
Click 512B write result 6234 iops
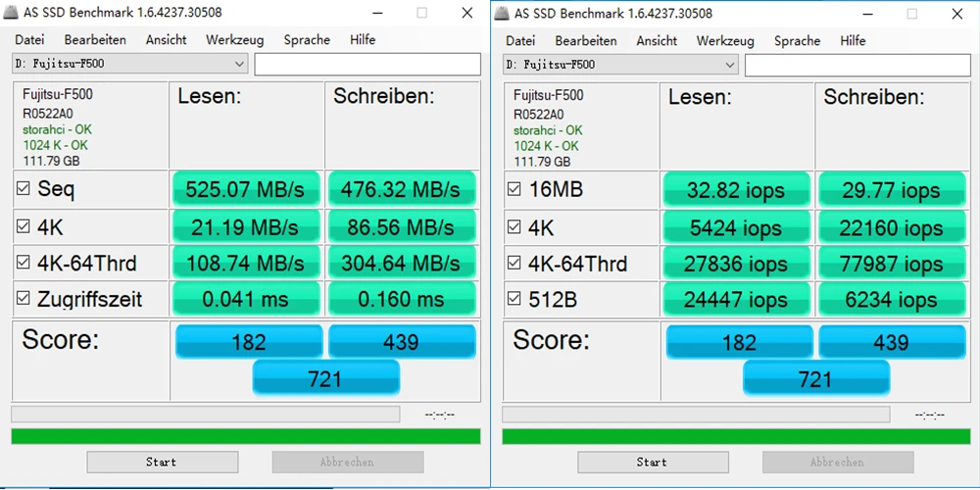click(x=891, y=299)
